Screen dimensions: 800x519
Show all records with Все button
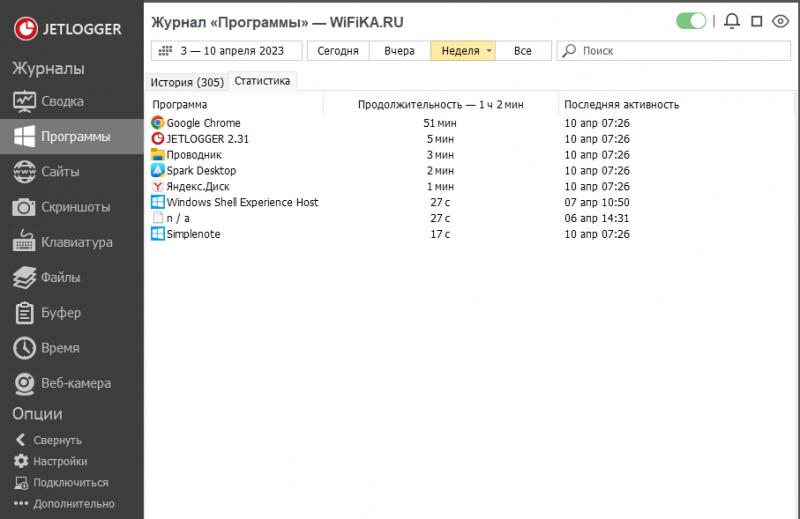522,51
